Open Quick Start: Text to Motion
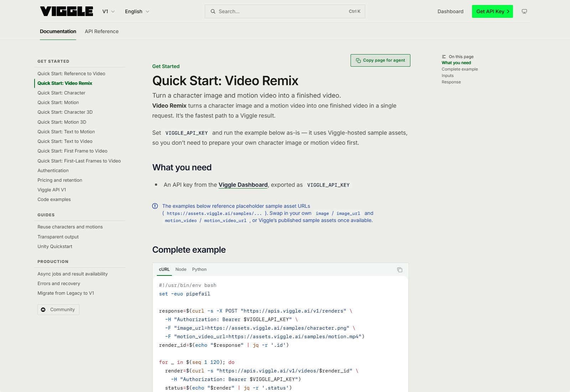This screenshot has width=570, height=392. tap(66, 131)
